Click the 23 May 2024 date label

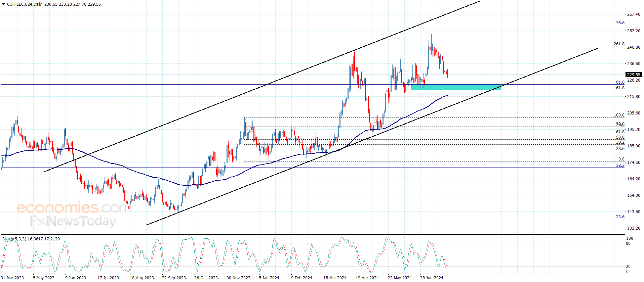[400, 278]
